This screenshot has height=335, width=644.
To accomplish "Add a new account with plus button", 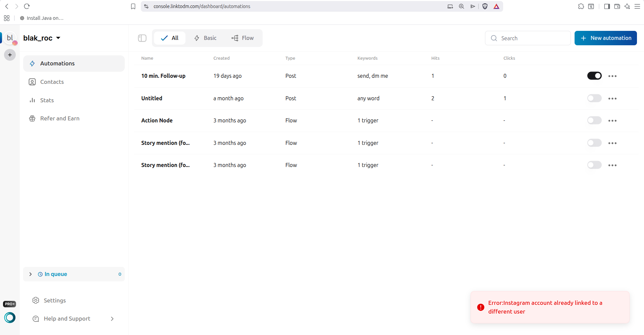I will coord(10,55).
